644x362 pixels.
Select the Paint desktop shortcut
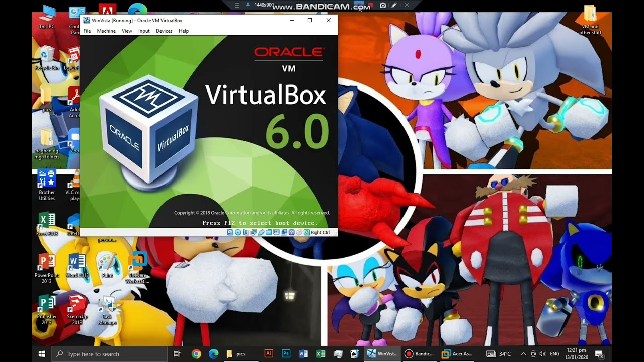(107, 265)
